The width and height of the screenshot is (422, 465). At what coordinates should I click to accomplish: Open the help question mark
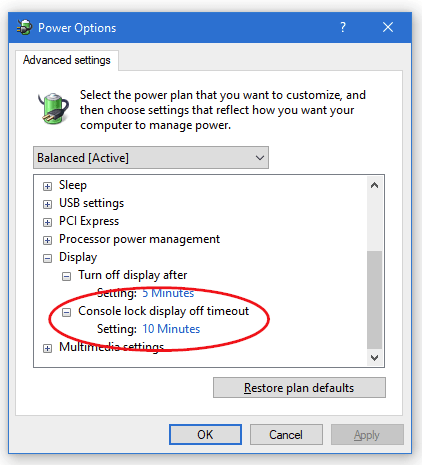coord(343,27)
